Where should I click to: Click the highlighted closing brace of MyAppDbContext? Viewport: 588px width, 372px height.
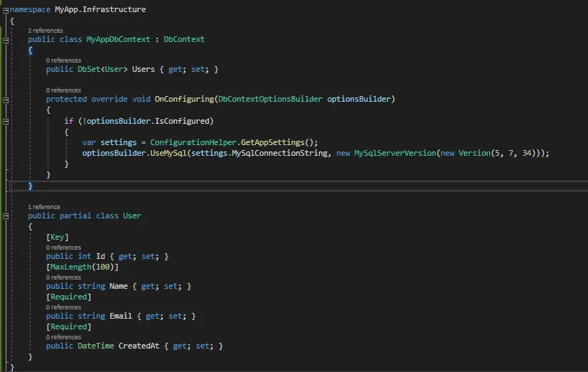[30, 186]
